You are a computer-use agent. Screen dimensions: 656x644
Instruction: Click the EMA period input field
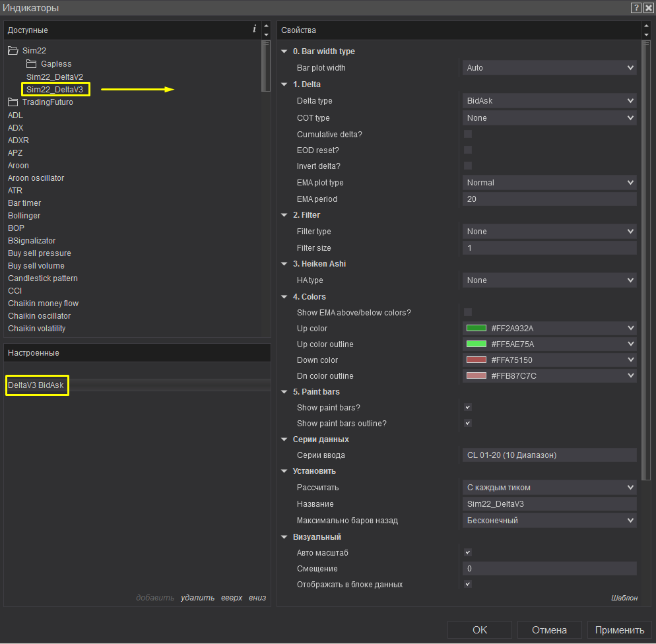pos(549,199)
